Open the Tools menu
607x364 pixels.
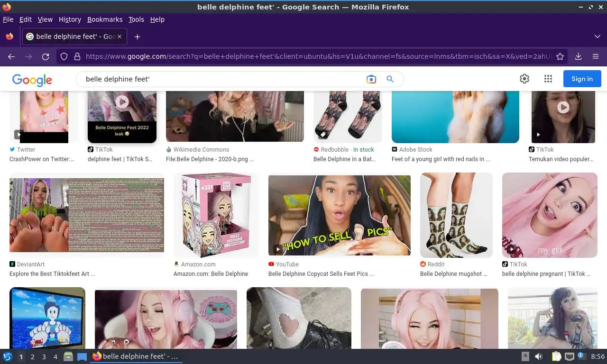[x=136, y=19]
